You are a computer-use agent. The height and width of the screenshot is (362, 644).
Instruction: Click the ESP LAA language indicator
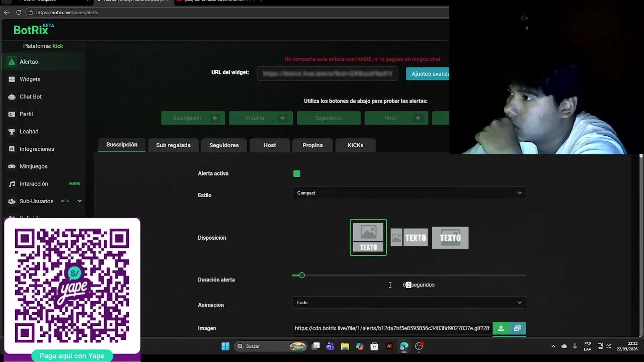point(588,346)
